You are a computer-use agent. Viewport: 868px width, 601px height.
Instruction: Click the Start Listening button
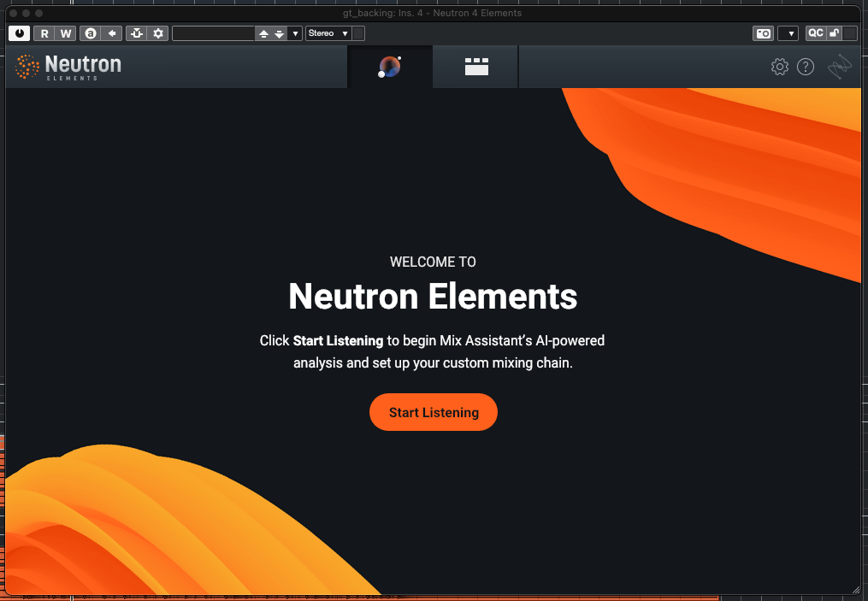pyautogui.click(x=434, y=412)
